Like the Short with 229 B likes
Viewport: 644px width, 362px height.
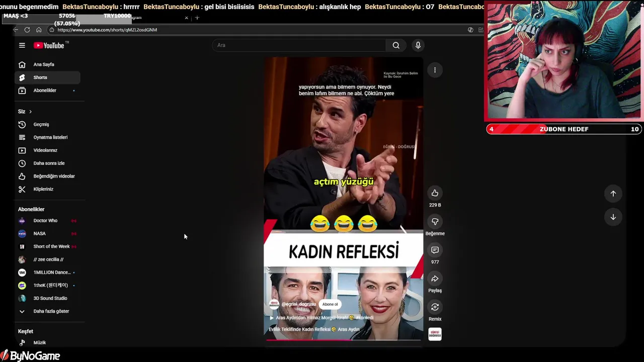[435, 193]
